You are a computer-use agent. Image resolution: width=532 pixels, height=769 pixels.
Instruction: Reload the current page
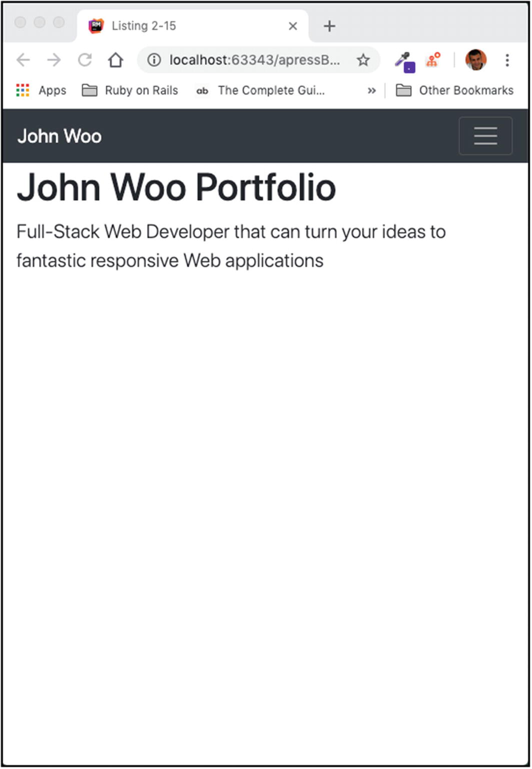point(85,61)
